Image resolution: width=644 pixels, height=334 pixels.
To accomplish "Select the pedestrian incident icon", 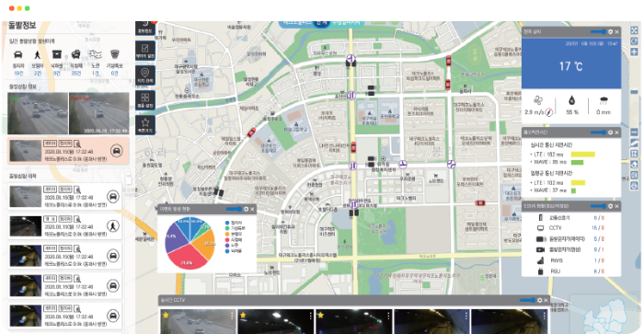I will click(38, 55).
